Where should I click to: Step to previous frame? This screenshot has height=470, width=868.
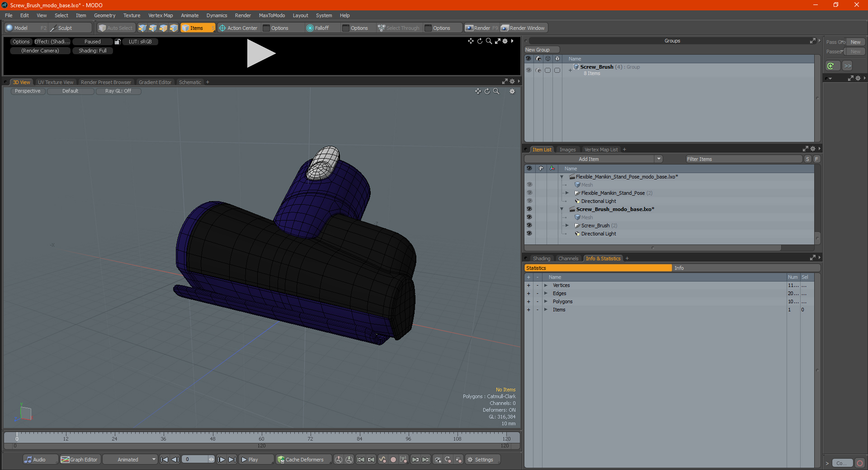[175, 460]
